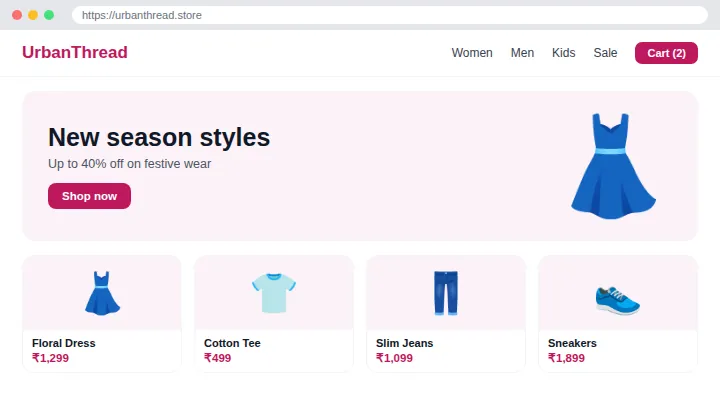Click the UrbanThread logo
Image resolution: width=720 pixels, height=410 pixels.
[x=75, y=52]
